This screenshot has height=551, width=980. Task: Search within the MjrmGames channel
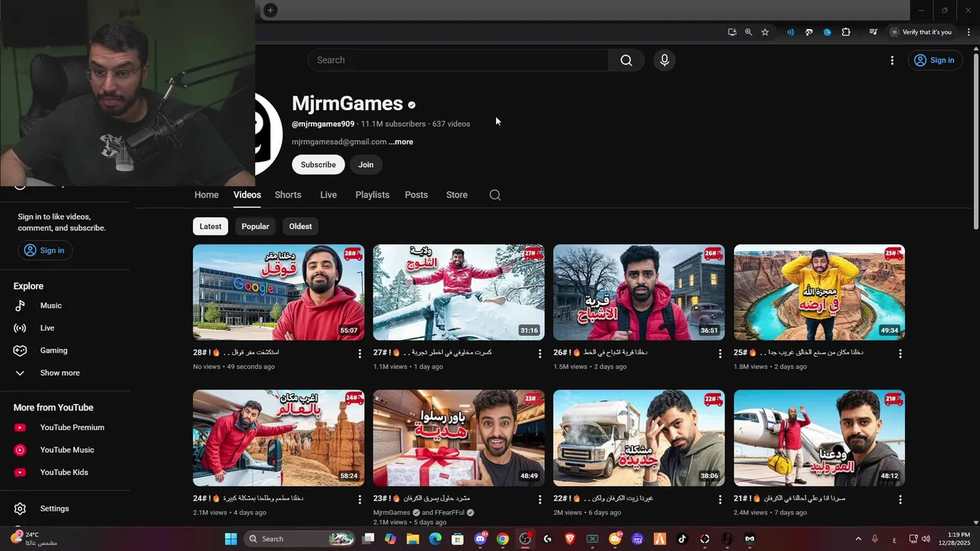(495, 195)
